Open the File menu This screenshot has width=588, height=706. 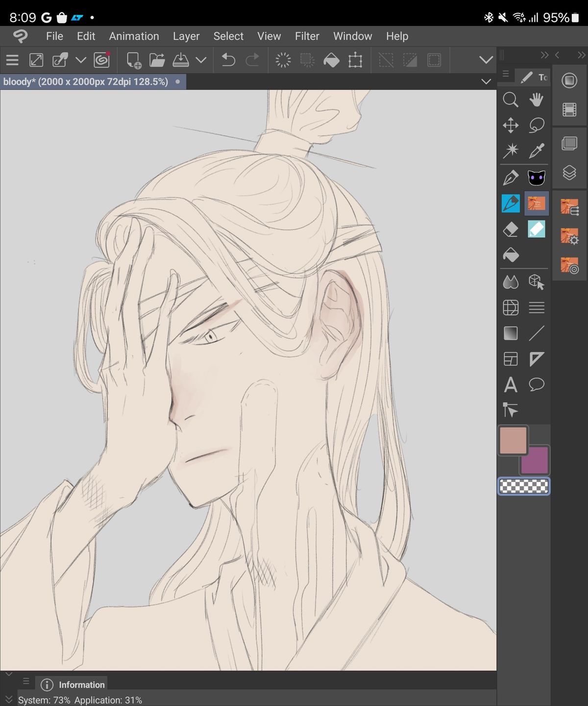tap(54, 36)
